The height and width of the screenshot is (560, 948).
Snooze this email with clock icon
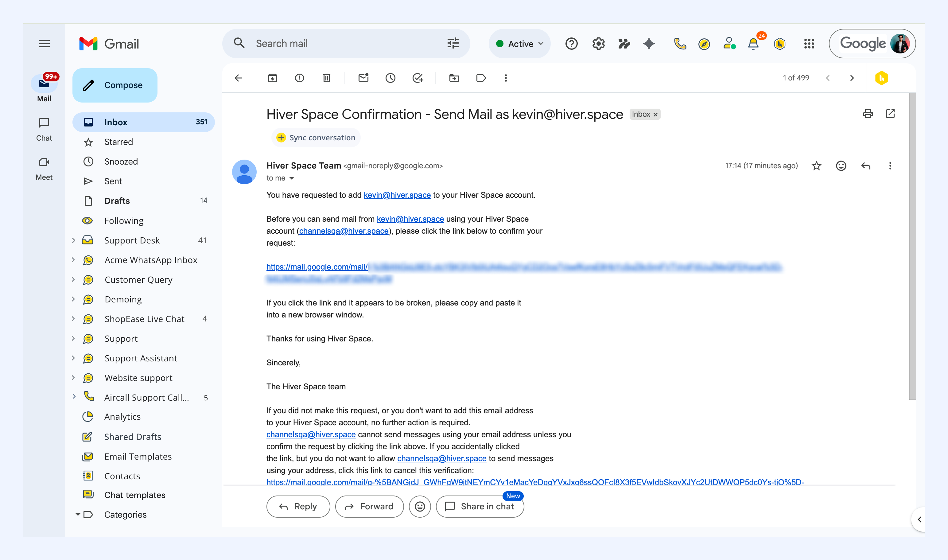[x=390, y=78]
